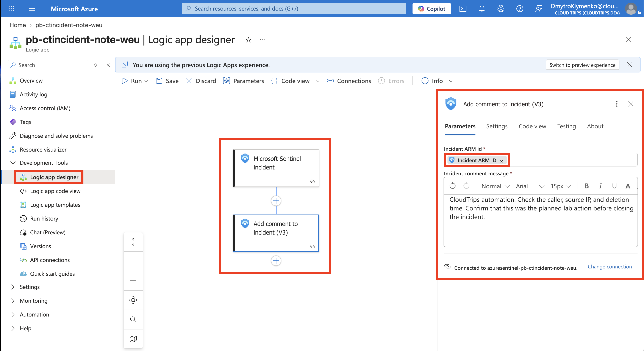
Task: Switch to action Code view tab
Action: (532, 126)
